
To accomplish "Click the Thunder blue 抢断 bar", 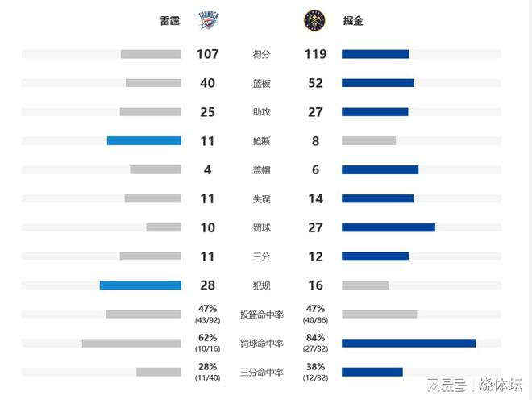I will [x=143, y=140].
